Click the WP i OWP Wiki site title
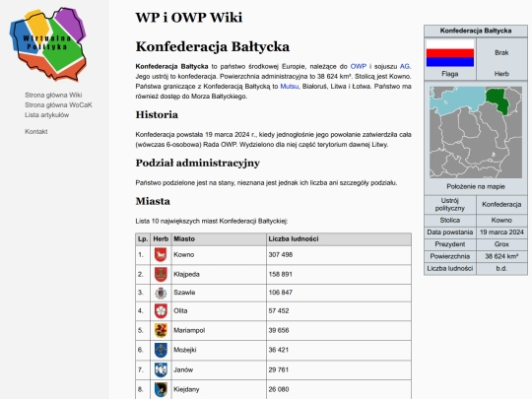This screenshot has height=399, width=532. (x=189, y=18)
